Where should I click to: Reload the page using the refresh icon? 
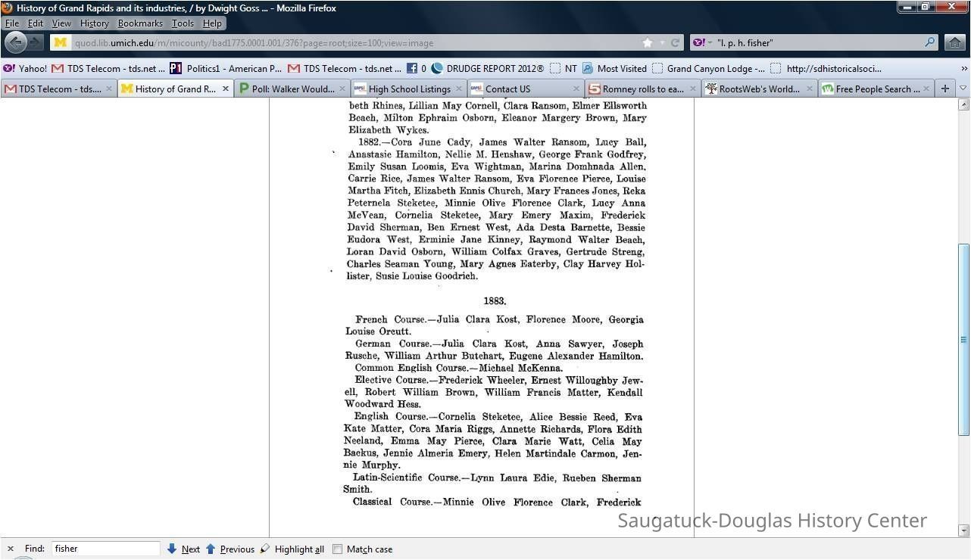pos(675,43)
